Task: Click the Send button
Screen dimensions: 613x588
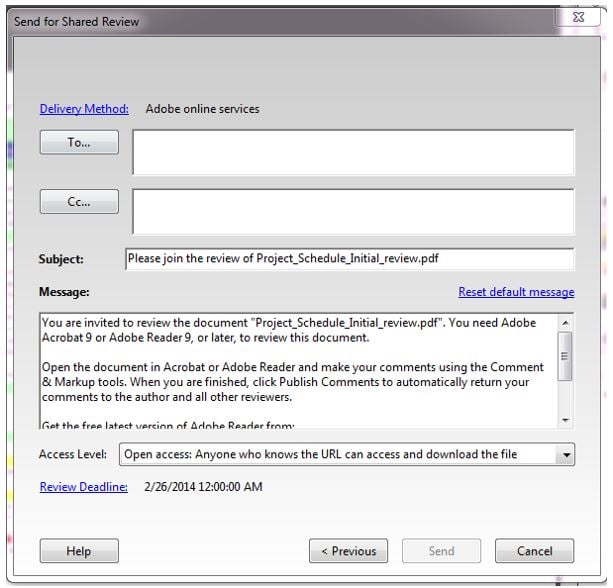Action: click(441, 551)
